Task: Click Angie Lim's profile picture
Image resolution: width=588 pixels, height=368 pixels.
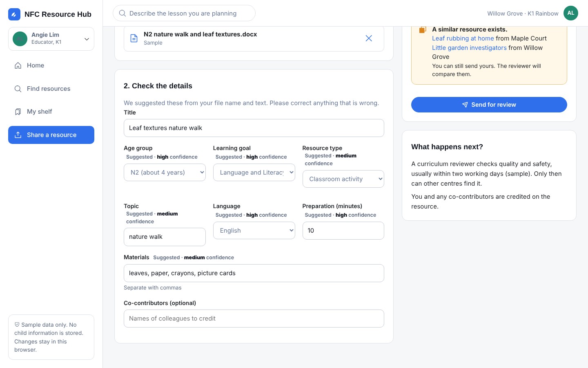Action: 20,39
